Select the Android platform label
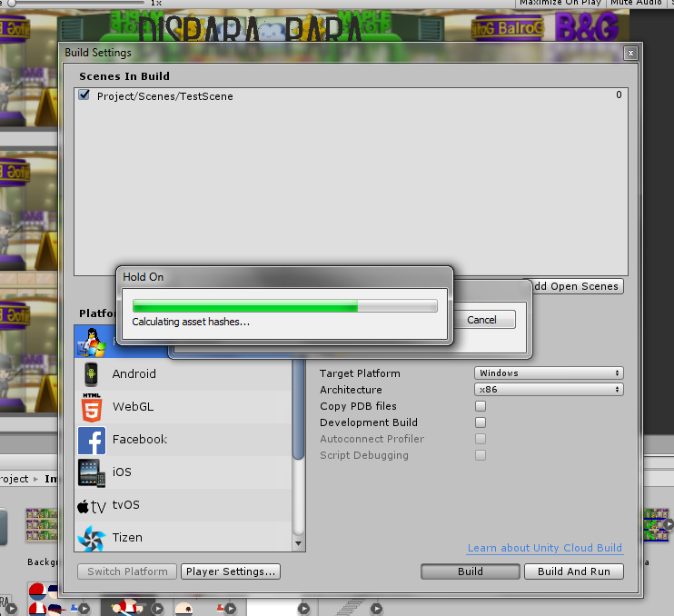This screenshot has height=616, width=674. click(134, 373)
